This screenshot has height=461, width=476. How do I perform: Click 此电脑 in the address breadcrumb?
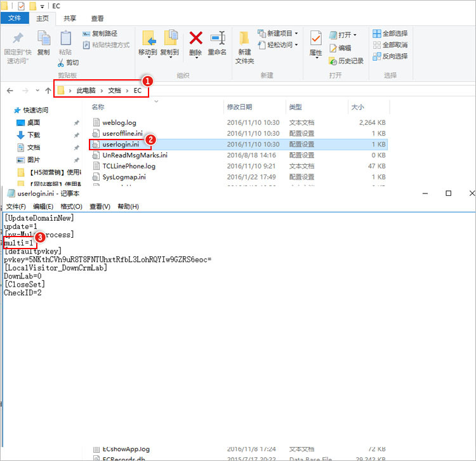click(x=86, y=91)
